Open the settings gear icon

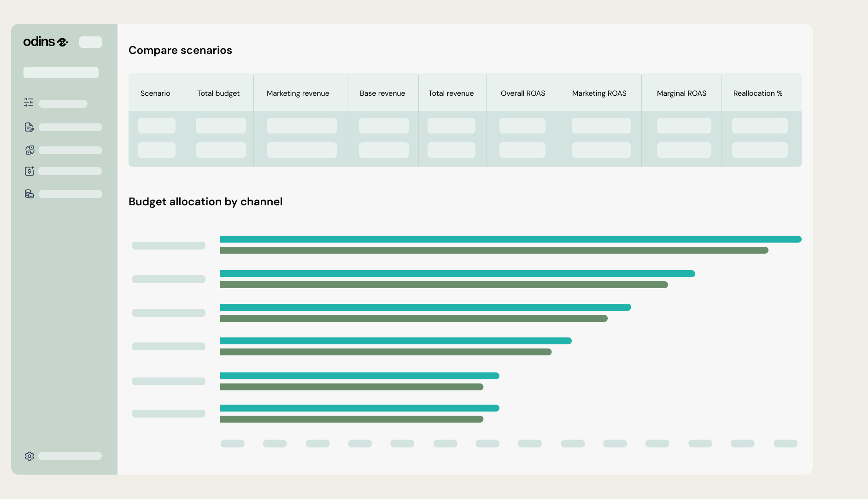29,456
